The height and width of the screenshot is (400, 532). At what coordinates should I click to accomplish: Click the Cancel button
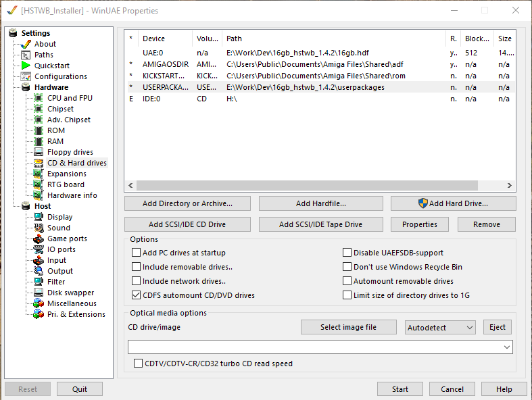(452, 389)
